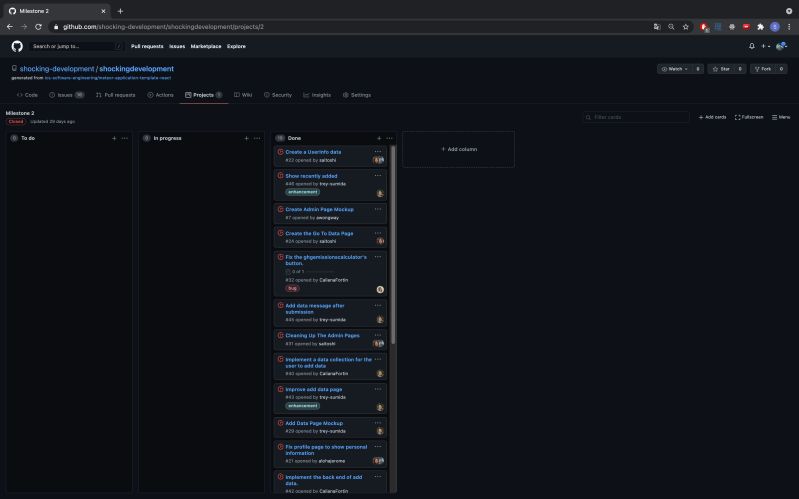The height and width of the screenshot is (499, 799).
Task: Open card menu for Create the Go To Data Page
Action: pyautogui.click(x=378, y=233)
